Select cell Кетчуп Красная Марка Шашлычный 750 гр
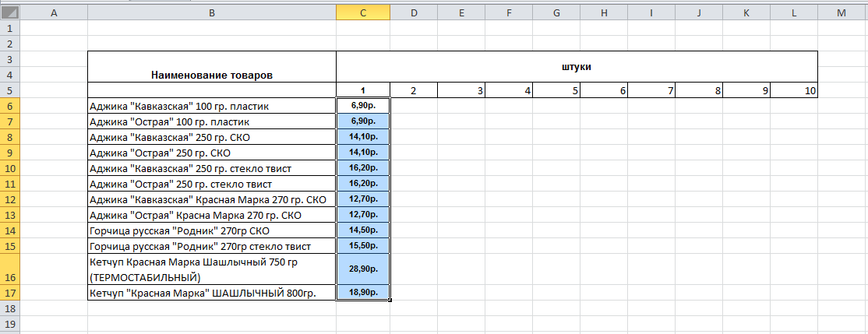This screenshot has width=868, height=334. pyautogui.click(x=212, y=269)
